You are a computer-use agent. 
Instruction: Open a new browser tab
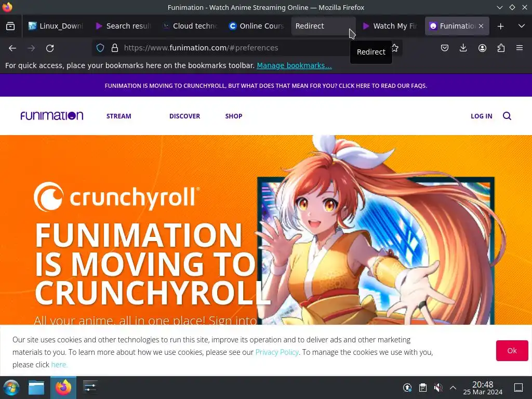pyautogui.click(x=500, y=26)
